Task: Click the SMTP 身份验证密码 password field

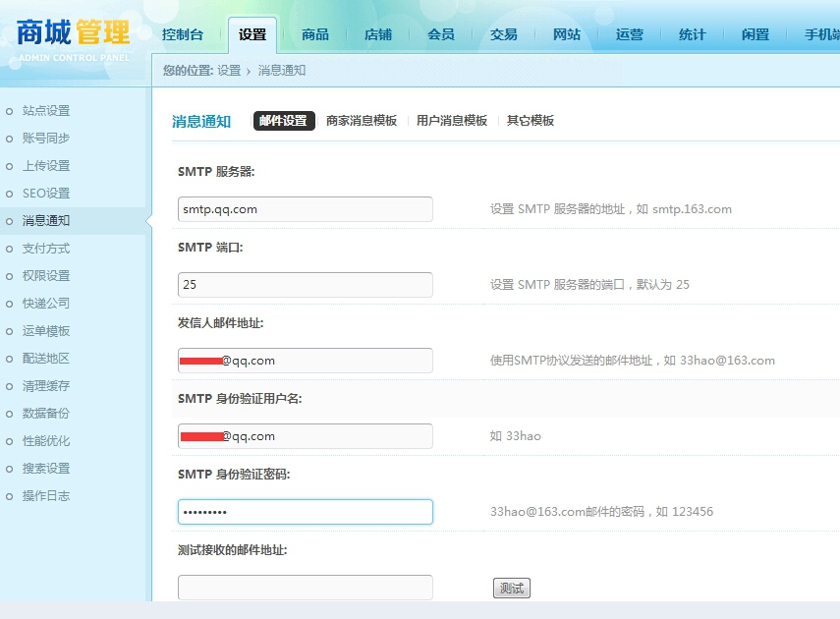Action: click(306, 512)
